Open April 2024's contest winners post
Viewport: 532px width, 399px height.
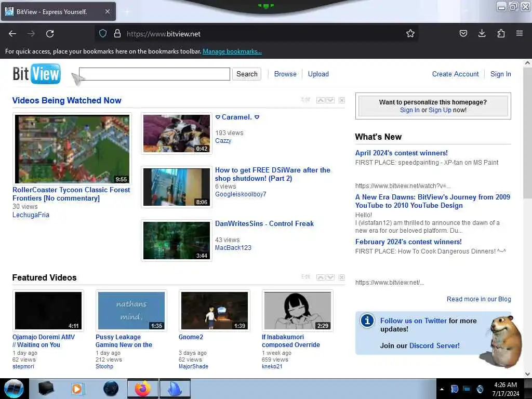[x=402, y=153]
